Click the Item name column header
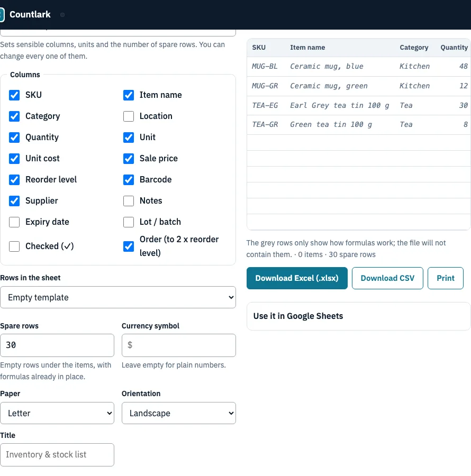The height and width of the screenshot is (476, 471). (x=307, y=48)
